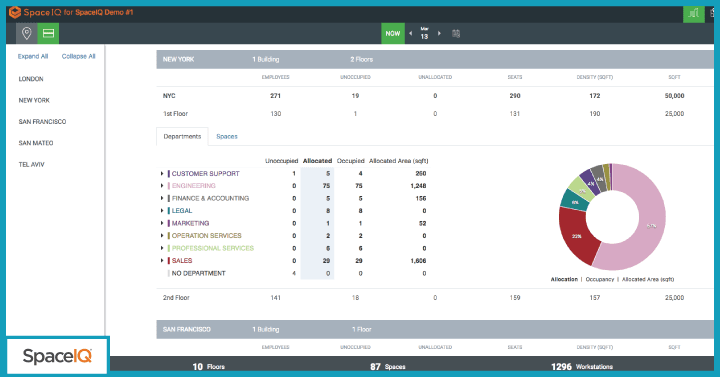Image resolution: width=720 pixels, height=377 pixels.
Task: Show Occupancy chart view
Action: (600, 279)
